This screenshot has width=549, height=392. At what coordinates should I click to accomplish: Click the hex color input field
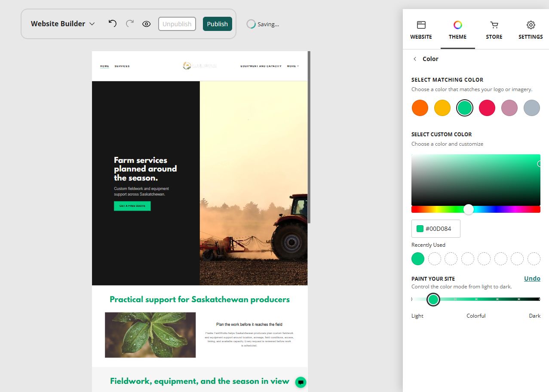[x=436, y=229]
